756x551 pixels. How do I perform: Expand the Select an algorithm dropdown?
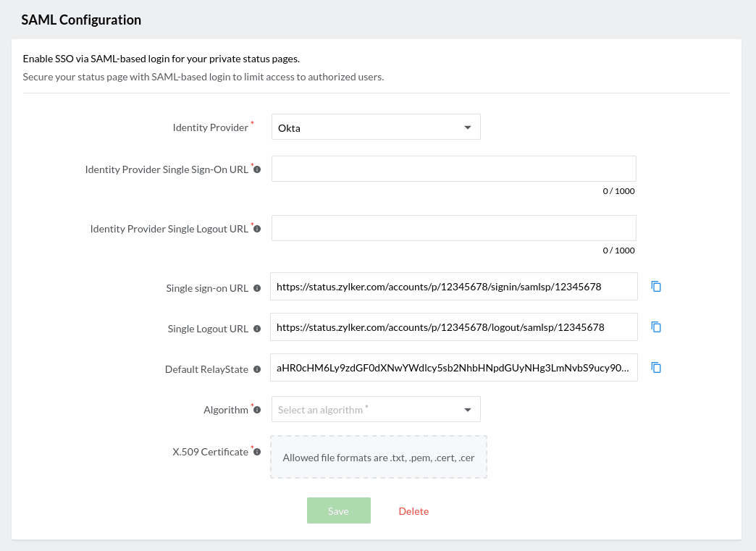(375, 409)
